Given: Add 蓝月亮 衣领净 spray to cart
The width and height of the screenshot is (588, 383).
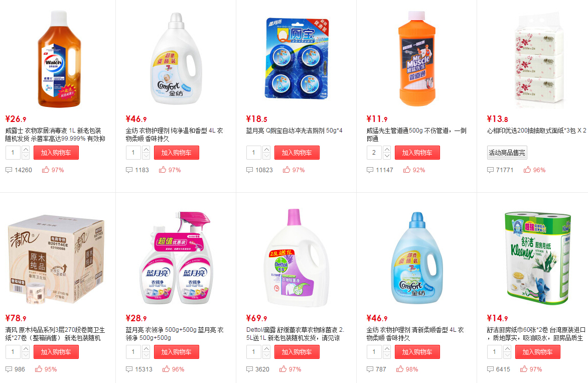Looking at the screenshot, I should click(176, 352).
